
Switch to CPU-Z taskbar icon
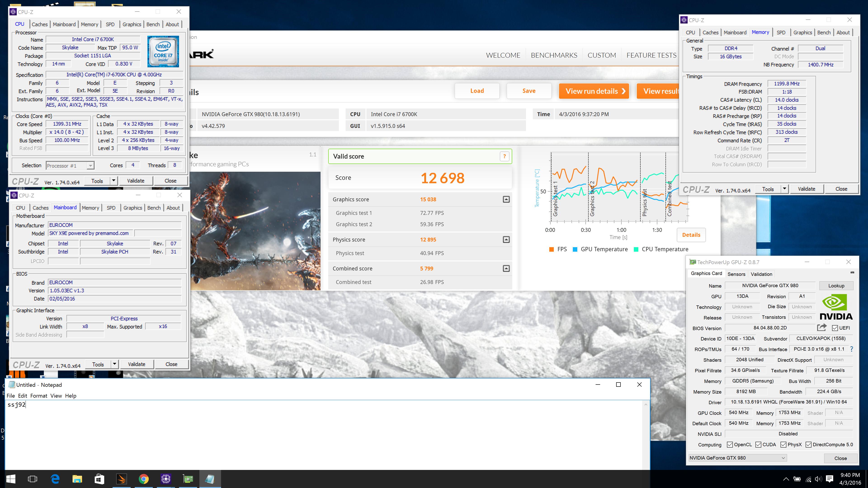(166, 479)
